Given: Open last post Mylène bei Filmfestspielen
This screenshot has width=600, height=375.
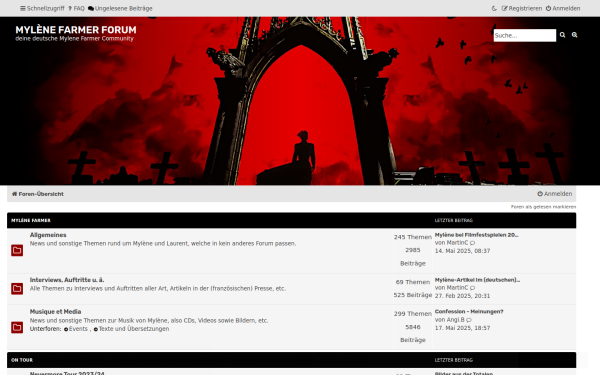Looking at the screenshot, I should (476, 235).
